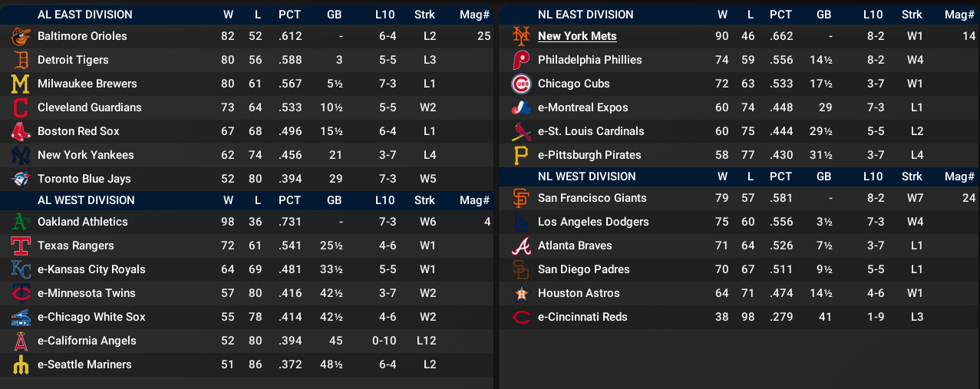This screenshot has width=980, height=389.
Task: Click the San Francisco Giants logo
Action: [521, 198]
